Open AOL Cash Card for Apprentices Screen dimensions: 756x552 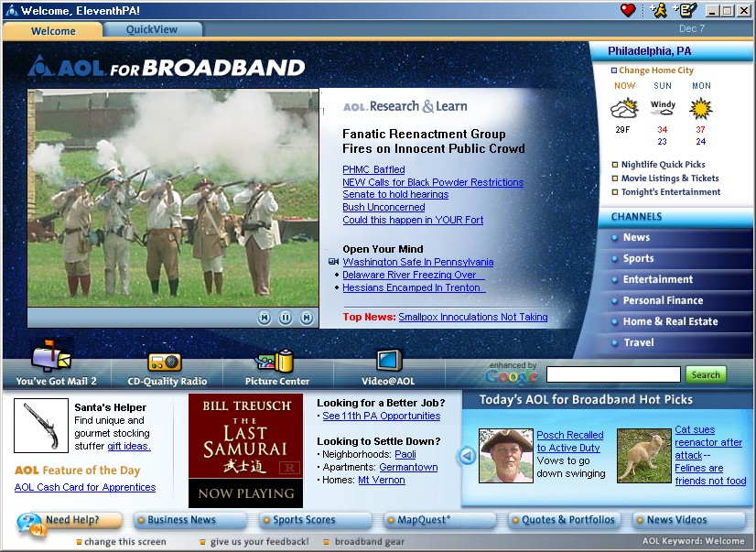click(85, 487)
